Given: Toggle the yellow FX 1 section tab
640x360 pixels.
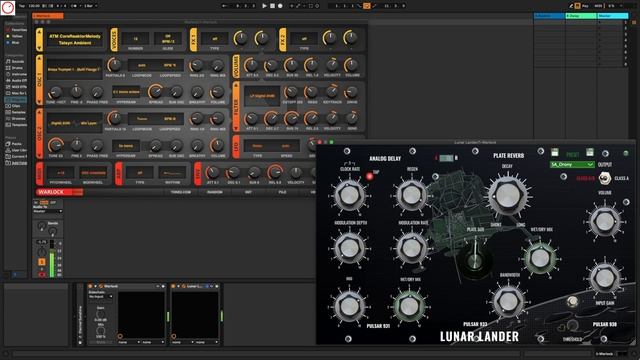Looking at the screenshot, I should point(193,40).
